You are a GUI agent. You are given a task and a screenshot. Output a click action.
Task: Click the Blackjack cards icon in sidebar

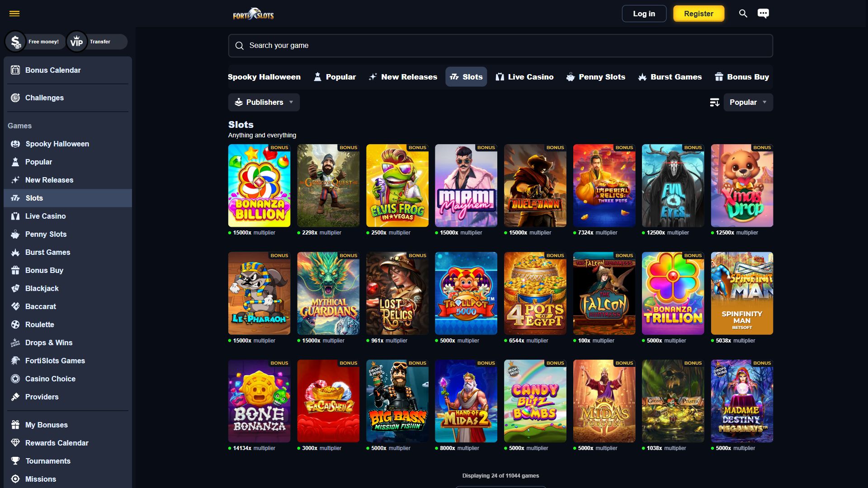pyautogui.click(x=15, y=288)
